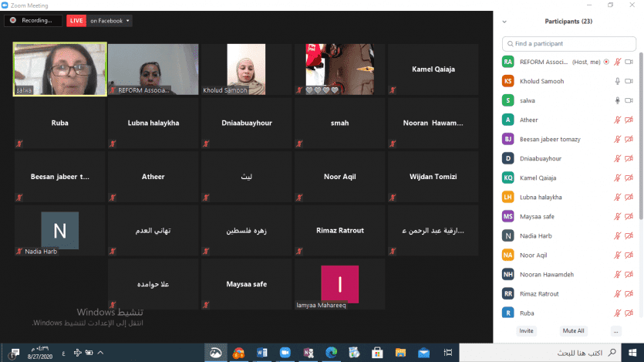Open Zoom from the Windows taskbar

284,353
